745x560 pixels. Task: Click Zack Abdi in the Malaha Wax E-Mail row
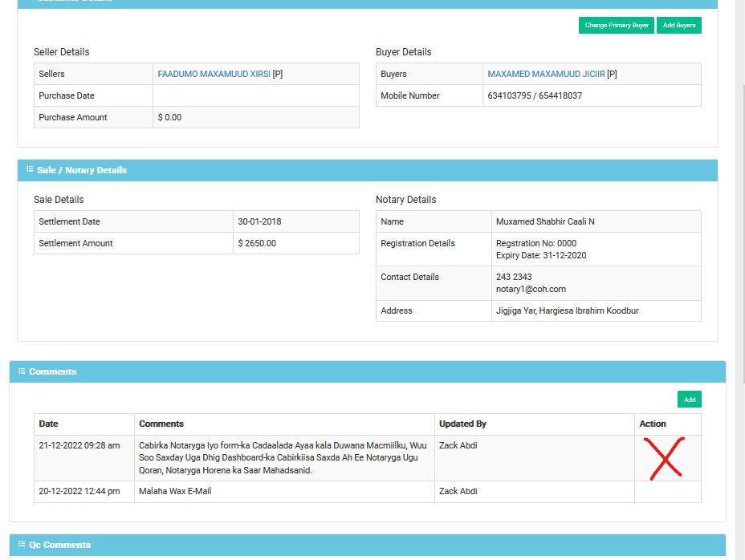click(x=458, y=491)
